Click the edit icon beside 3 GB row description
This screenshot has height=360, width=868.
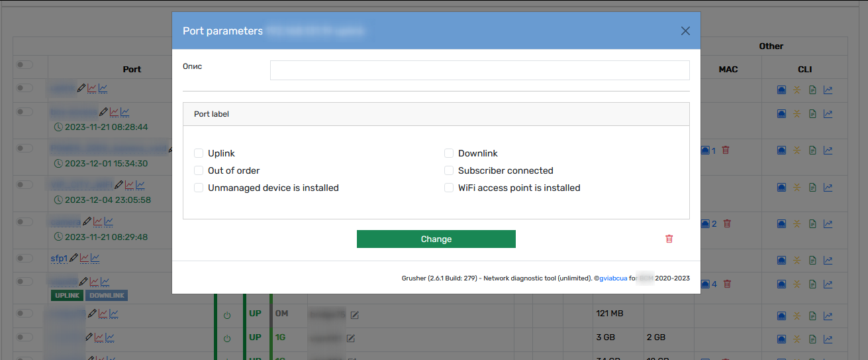point(351,338)
